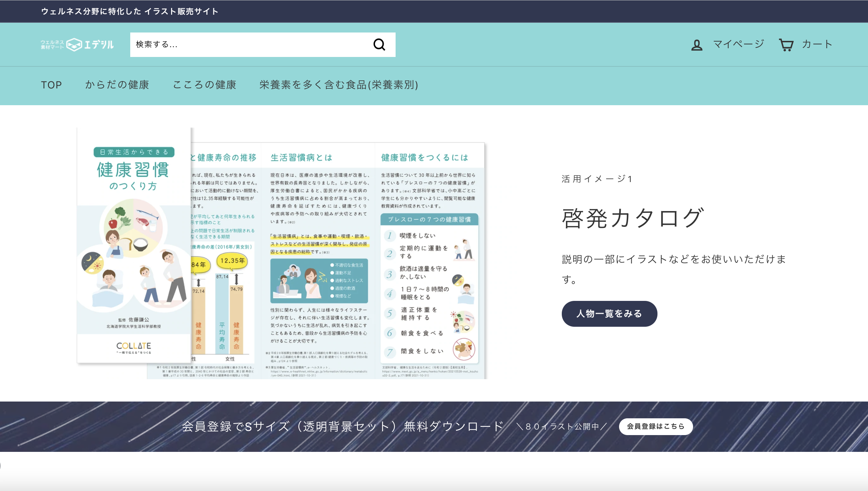The image size is (868, 491).
Task: Click the 啓発カタログ heading
Action: pos(632,218)
